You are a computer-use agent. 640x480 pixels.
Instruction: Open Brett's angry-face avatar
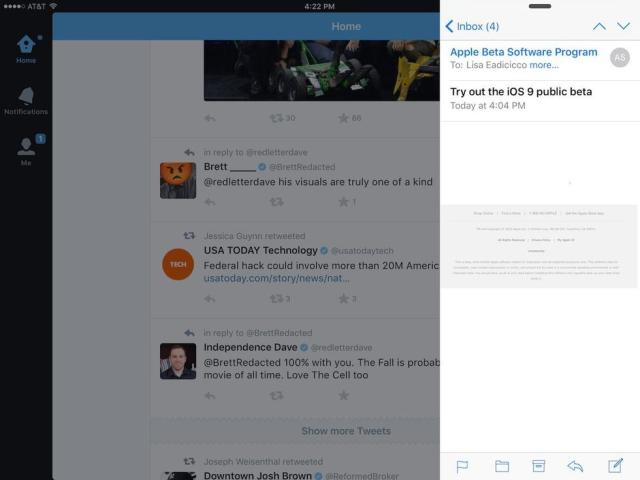pos(178,180)
